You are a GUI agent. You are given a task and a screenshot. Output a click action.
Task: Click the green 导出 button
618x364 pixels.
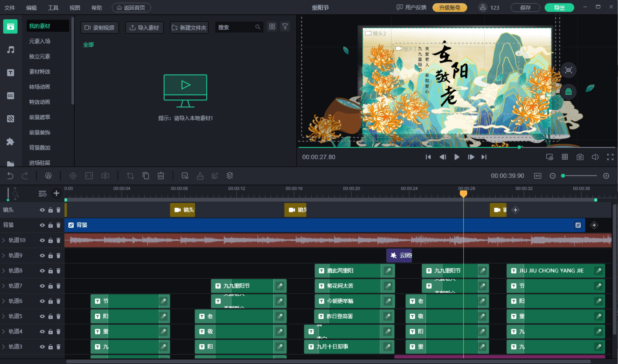[559, 8]
